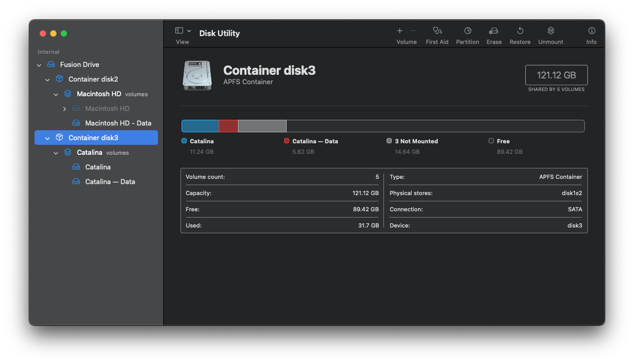Click the Type APFS Container table value
Screen dimensions: 634x364
561,177
